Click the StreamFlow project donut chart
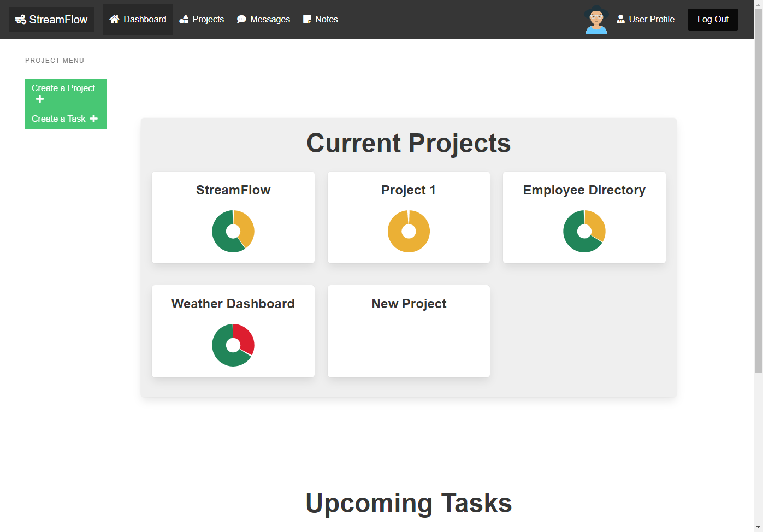The width and height of the screenshot is (763, 532). click(233, 231)
